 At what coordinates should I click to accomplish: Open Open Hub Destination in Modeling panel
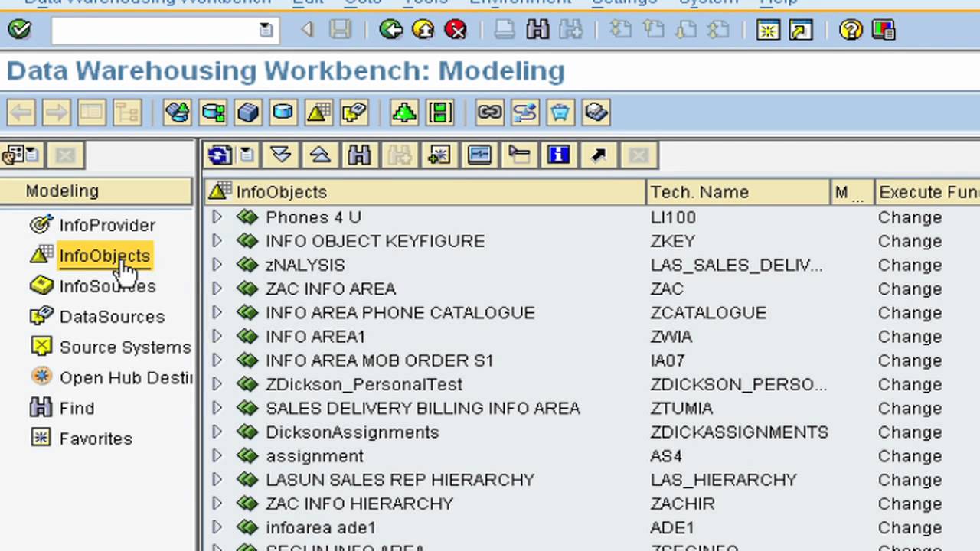click(x=126, y=378)
